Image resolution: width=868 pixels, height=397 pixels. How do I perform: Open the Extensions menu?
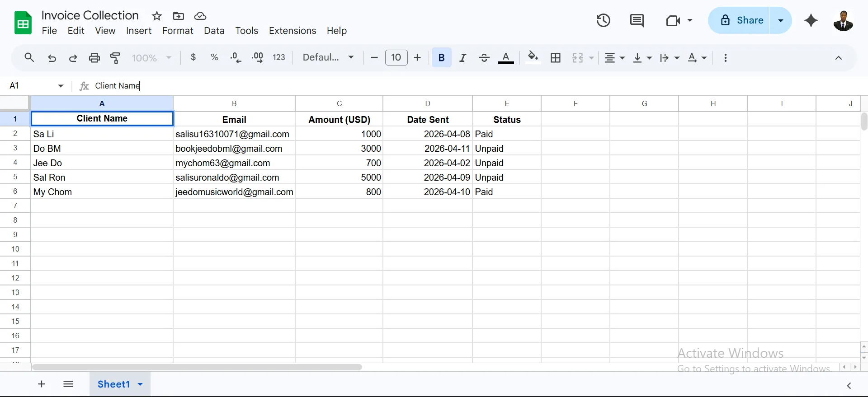coord(292,31)
